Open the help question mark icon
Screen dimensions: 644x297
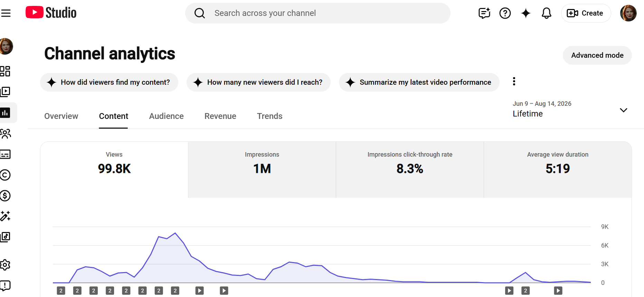tap(505, 13)
